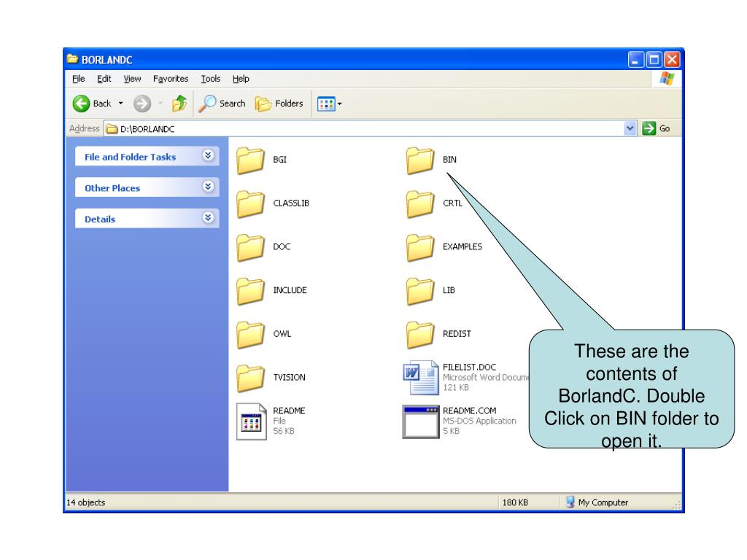The height and width of the screenshot is (560, 747).
Task: Select the REDIST folder icon
Action: [420, 334]
